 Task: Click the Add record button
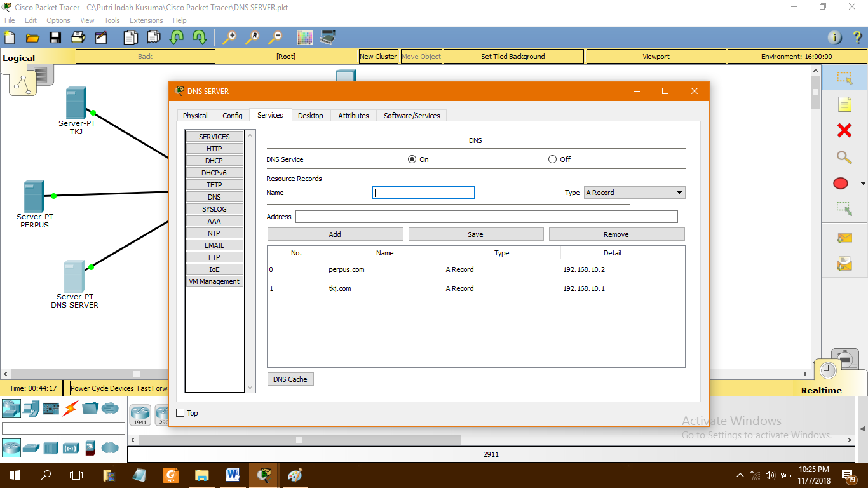click(x=335, y=234)
